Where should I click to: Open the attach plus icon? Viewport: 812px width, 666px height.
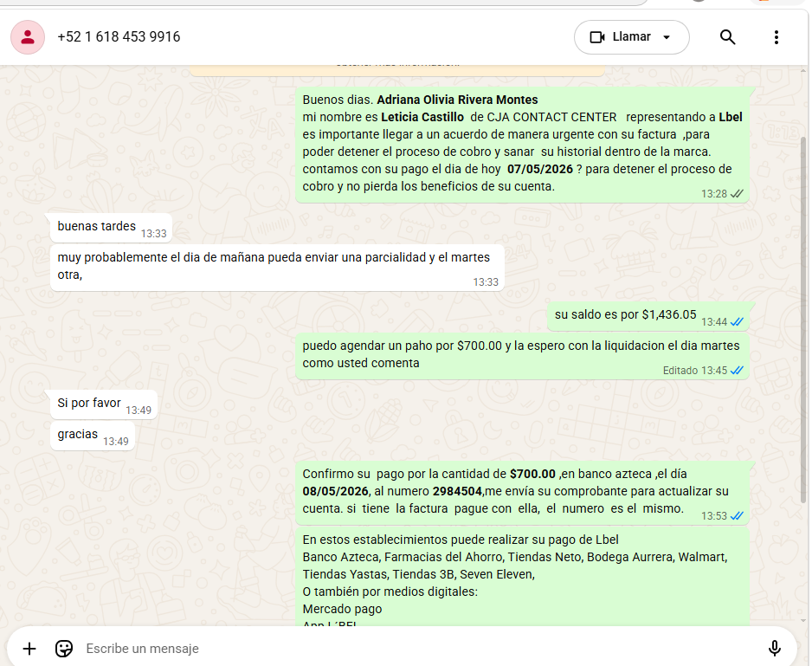coord(29,649)
